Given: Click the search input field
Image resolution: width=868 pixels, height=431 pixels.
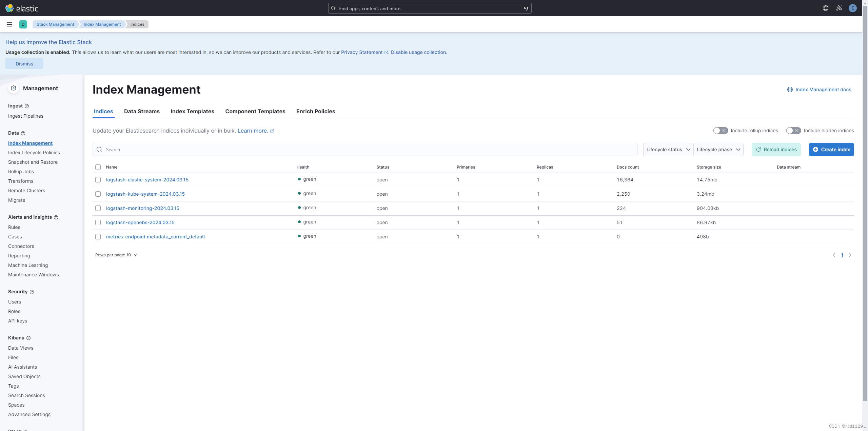Looking at the screenshot, I should (365, 149).
